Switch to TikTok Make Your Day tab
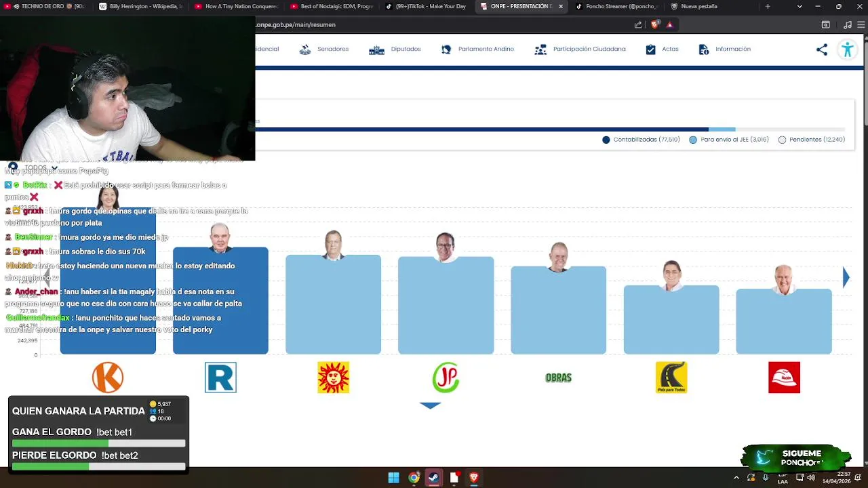The image size is (868, 488). click(x=426, y=6)
